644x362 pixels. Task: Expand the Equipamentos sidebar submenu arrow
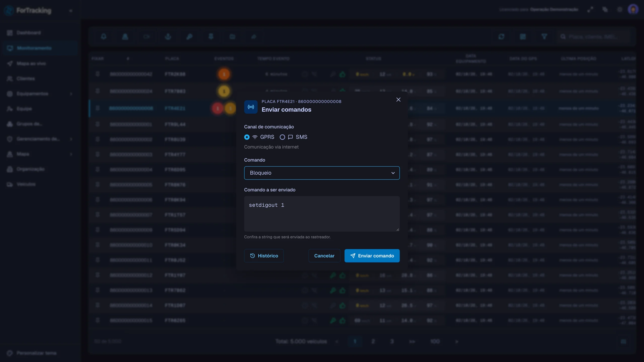pos(71,94)
